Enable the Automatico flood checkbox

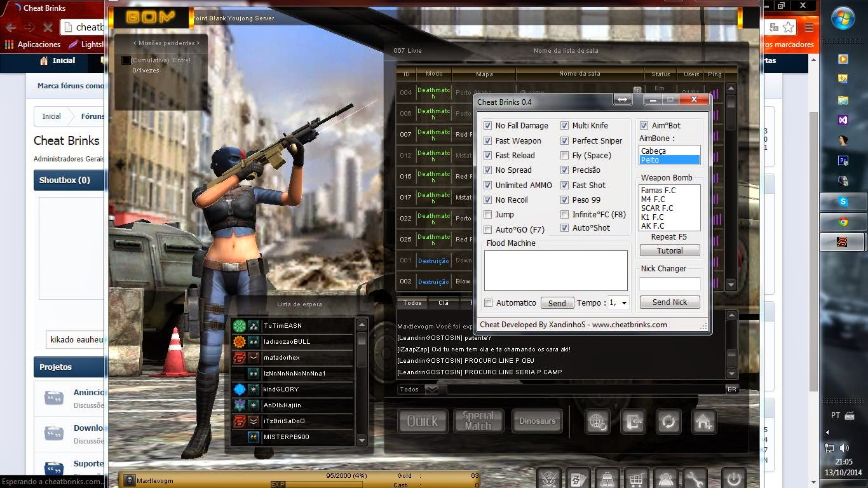tap(488, 303)
